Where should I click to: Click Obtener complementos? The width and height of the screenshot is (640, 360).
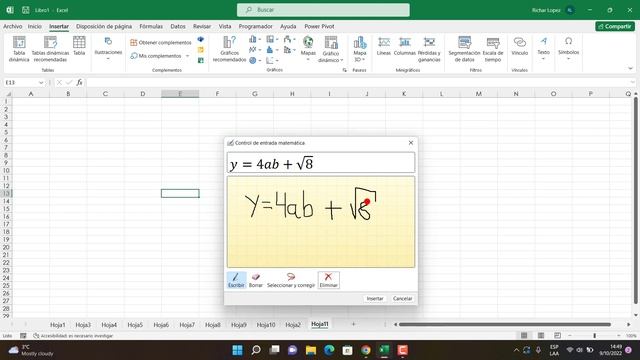(160, 42)
